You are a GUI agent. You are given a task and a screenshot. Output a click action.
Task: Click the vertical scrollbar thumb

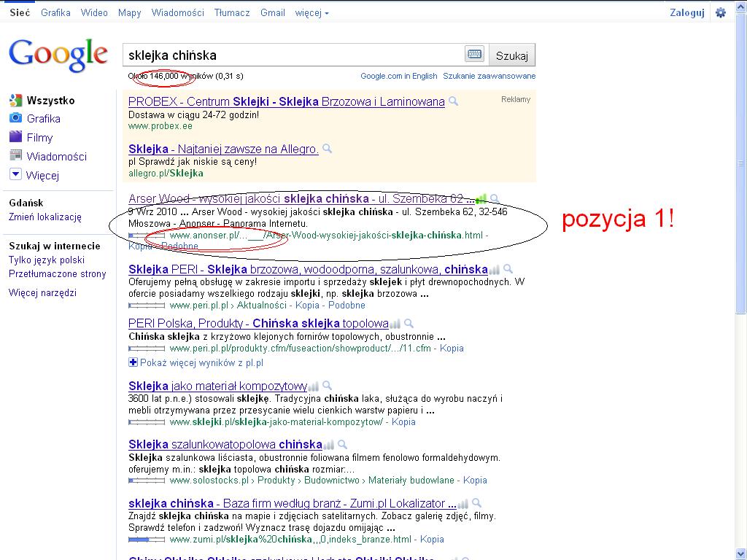point(741,163)
